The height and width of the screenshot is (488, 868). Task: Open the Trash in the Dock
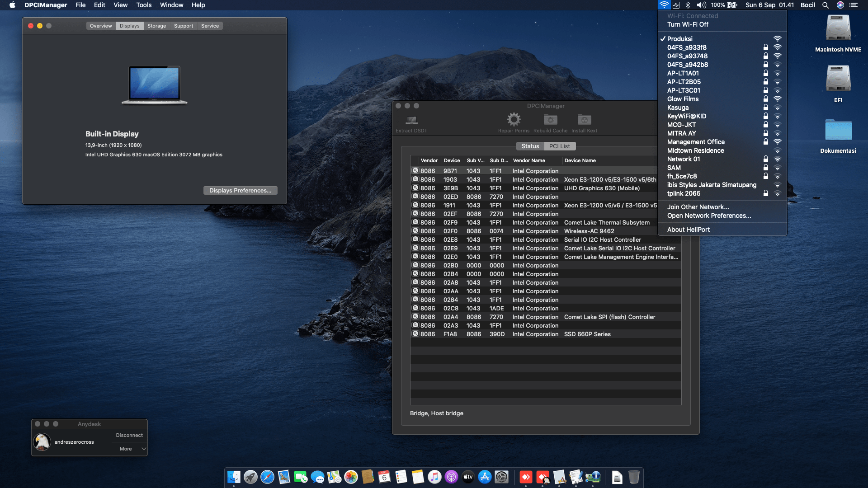pyautogui.click(x=634, y=477)
